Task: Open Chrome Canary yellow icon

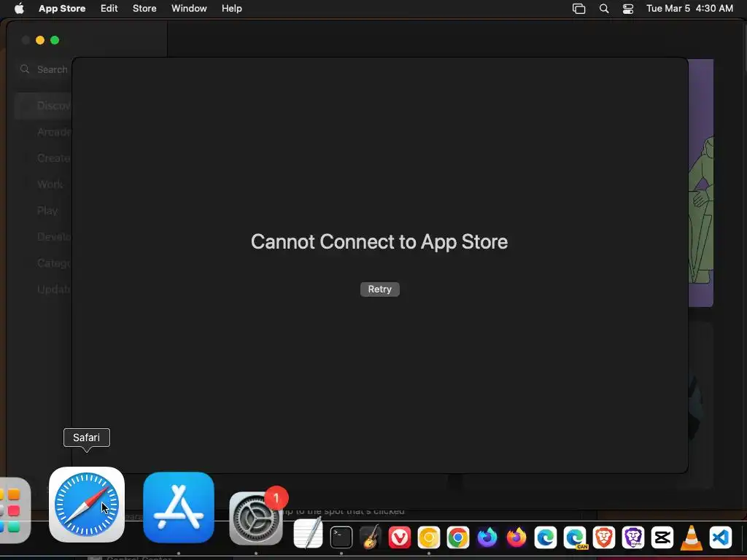Action: (x=429, y=537)
